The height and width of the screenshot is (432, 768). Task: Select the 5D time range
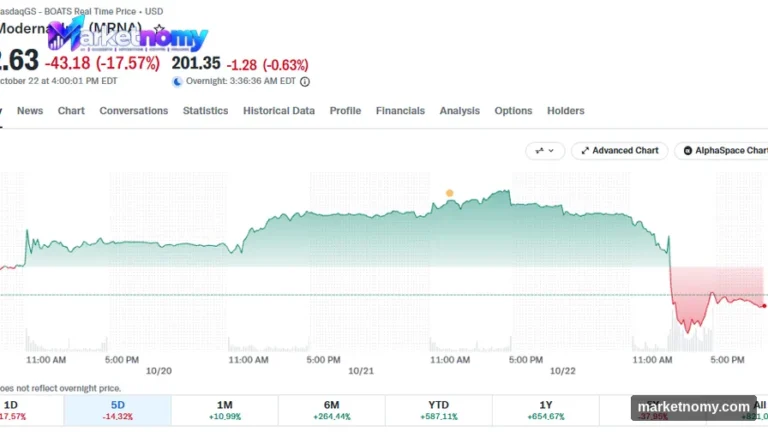click(118, 410)
